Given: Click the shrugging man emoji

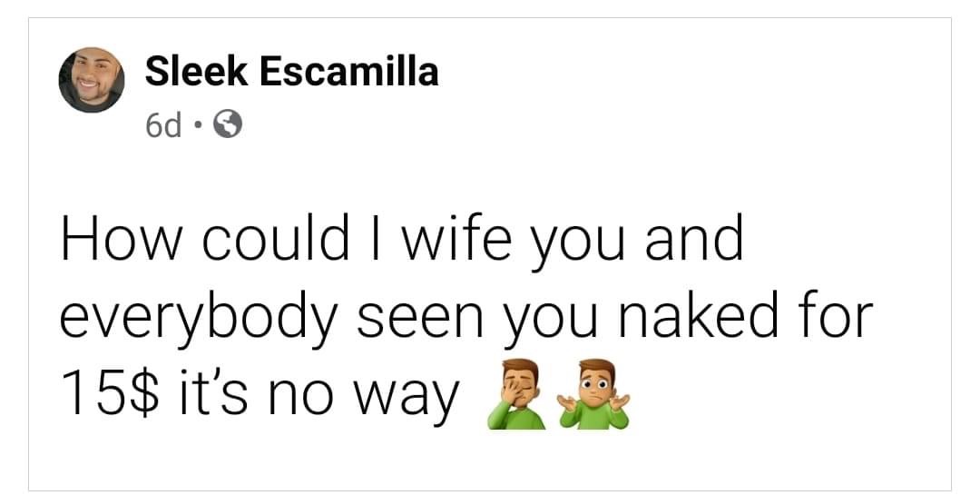Looking at the screenshot, I should pos(594,393).
